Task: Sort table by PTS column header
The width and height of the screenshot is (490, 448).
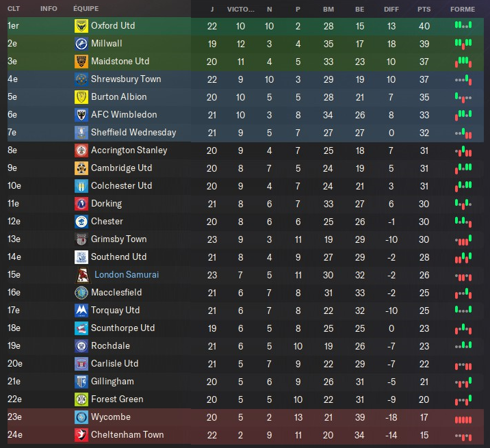Action: (424, 9)
